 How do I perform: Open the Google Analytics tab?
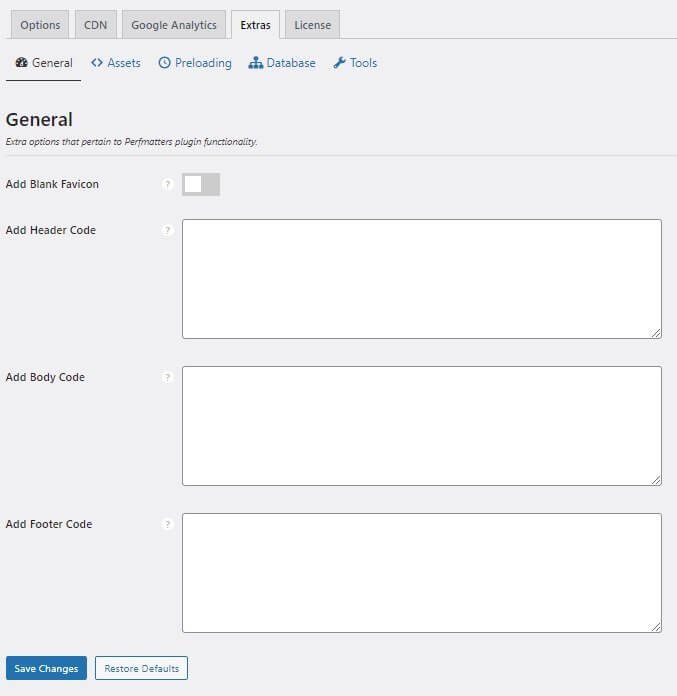[174, 25]
